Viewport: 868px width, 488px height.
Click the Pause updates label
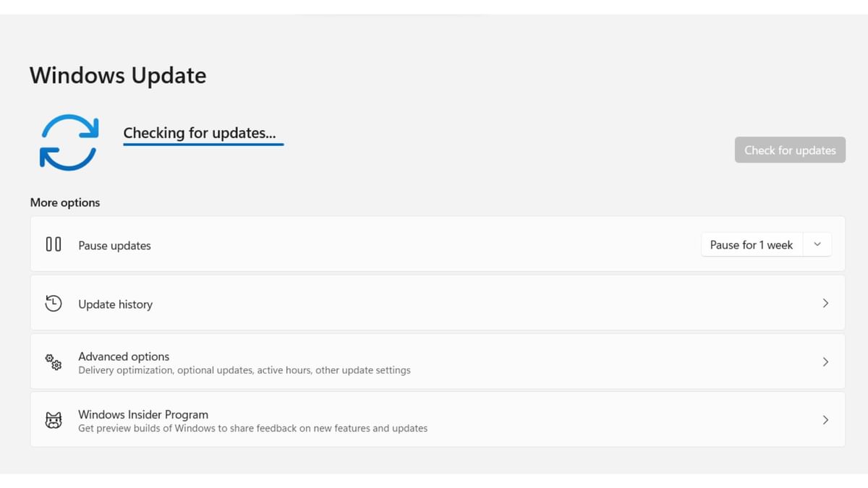pyautogui.click(x=114, y=246)
